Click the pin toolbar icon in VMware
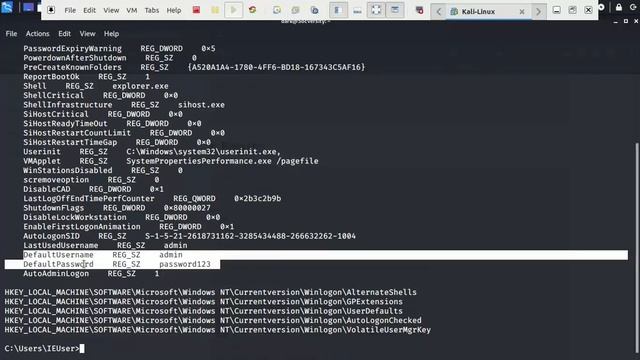The width and height of the screenshot is (640, 360). tap(51, 10)
